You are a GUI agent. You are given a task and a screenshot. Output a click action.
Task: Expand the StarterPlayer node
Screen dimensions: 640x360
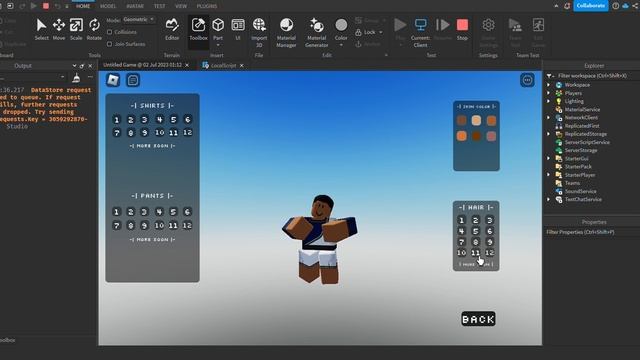[549, 175]
